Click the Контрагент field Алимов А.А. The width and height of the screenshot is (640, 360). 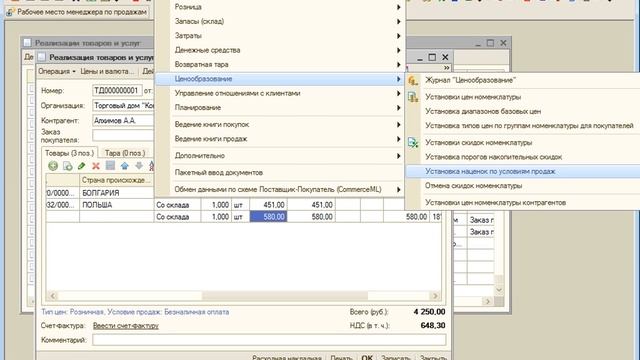pyautogui.click(x=123, y=120)
